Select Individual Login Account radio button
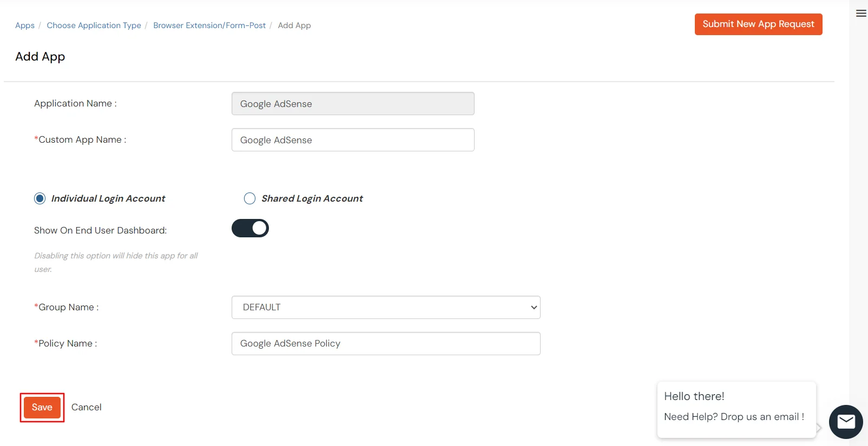The height and width of the screenshot is (446, 868). [x=40, y=198]
